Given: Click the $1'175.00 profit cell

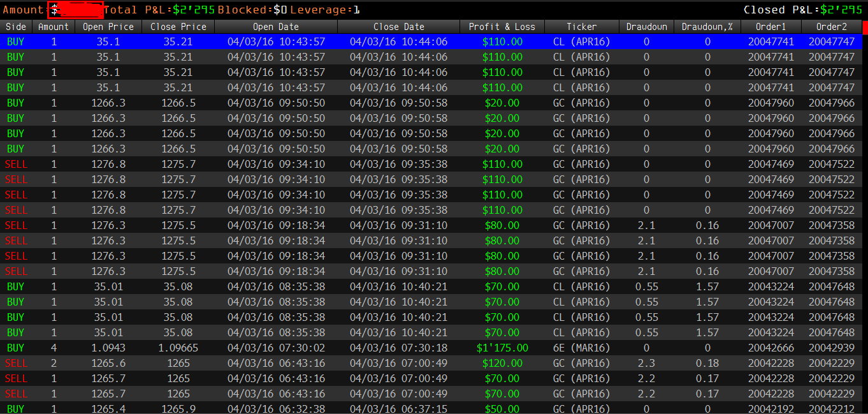Looking at the screenshot, I should (x=502, y=348).
